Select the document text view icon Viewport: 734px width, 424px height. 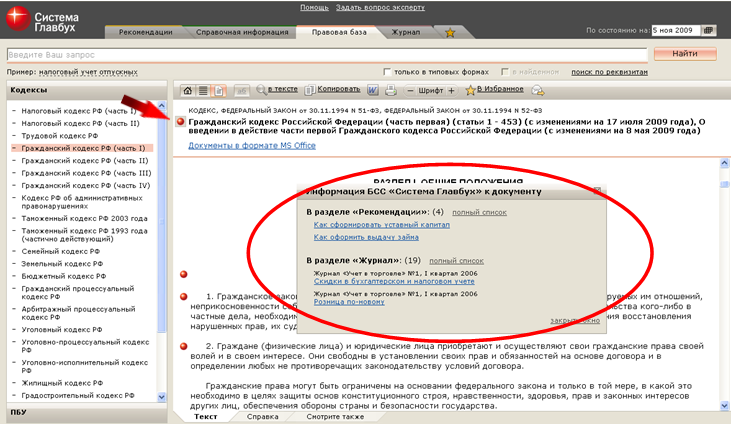coord(219,91)
